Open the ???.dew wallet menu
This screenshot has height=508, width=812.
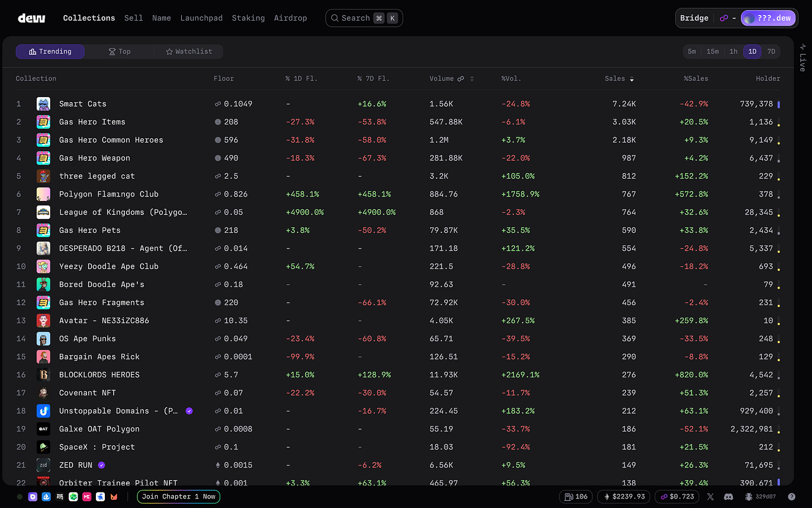click(768, 18)
